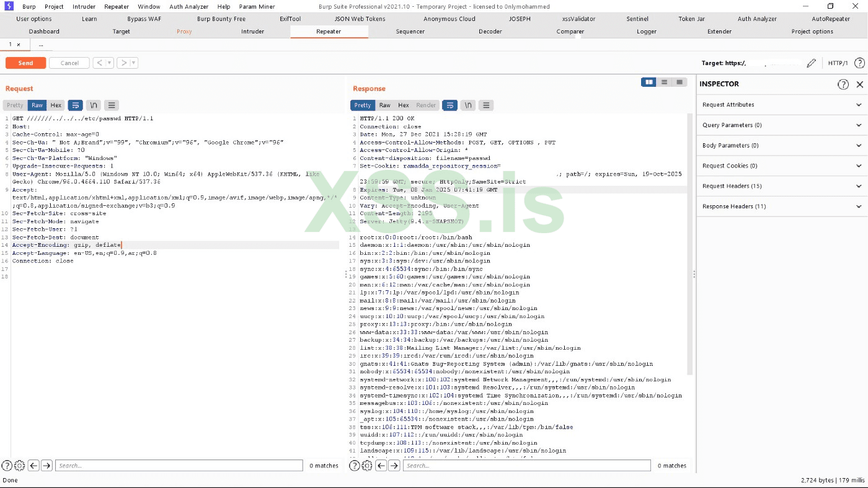Switch Request view to Pretty
This screenshot has width=868, height=488.
tap(15, 105)
